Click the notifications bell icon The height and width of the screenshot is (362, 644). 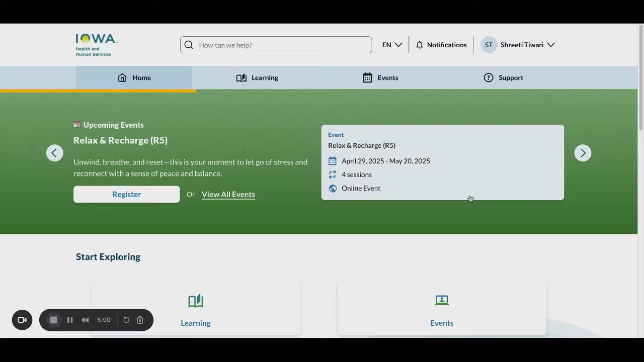420,45
